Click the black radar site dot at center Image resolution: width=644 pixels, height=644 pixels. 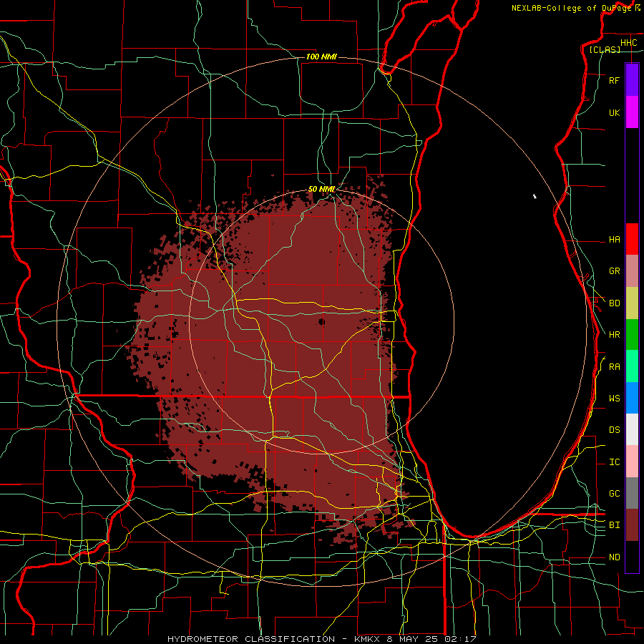[321, 322]
